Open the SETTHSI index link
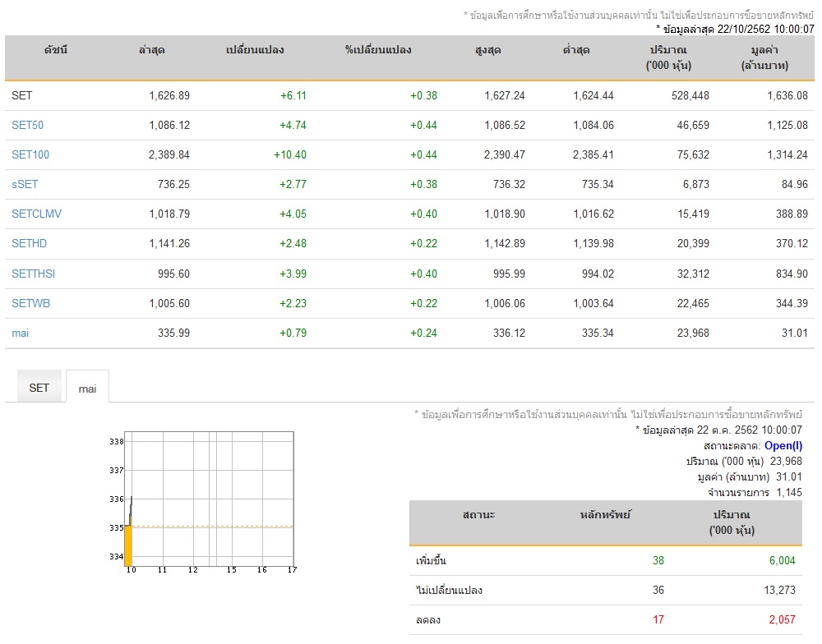The height and width of the screenshot is (644, 822). (x=33, y=274)
